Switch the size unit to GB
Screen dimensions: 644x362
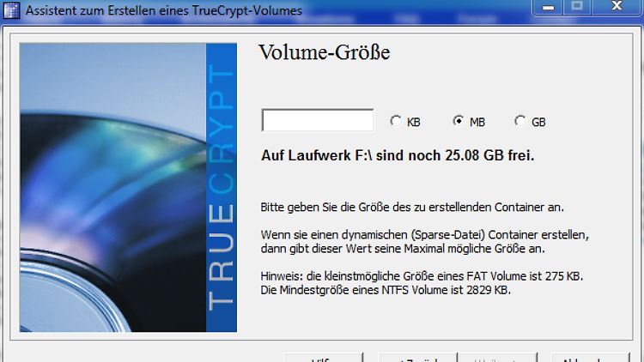[x=520, y=122]
